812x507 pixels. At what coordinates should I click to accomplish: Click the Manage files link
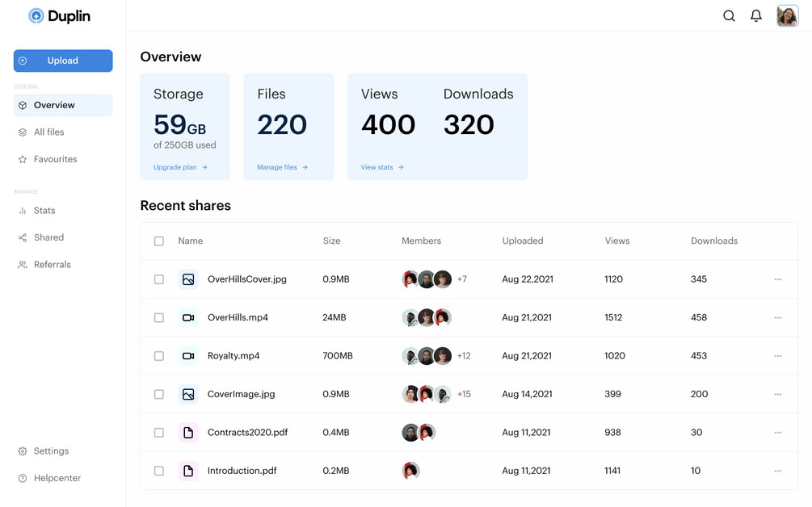pos(282,167)
